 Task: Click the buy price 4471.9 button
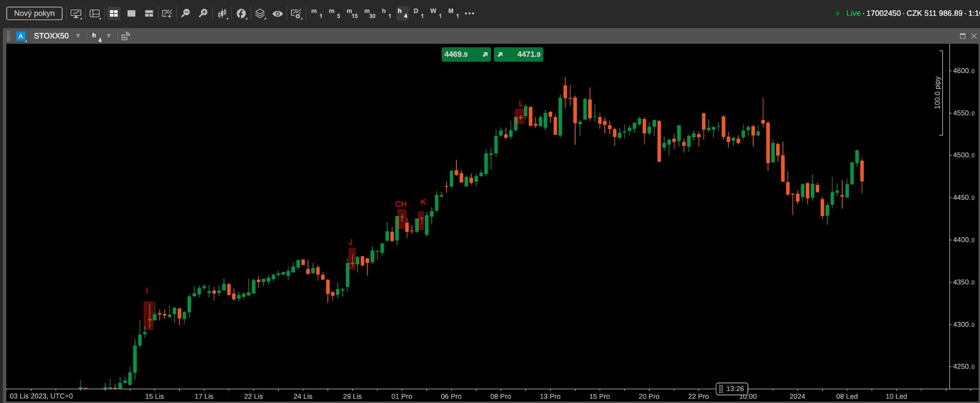[x=519, y=54]
